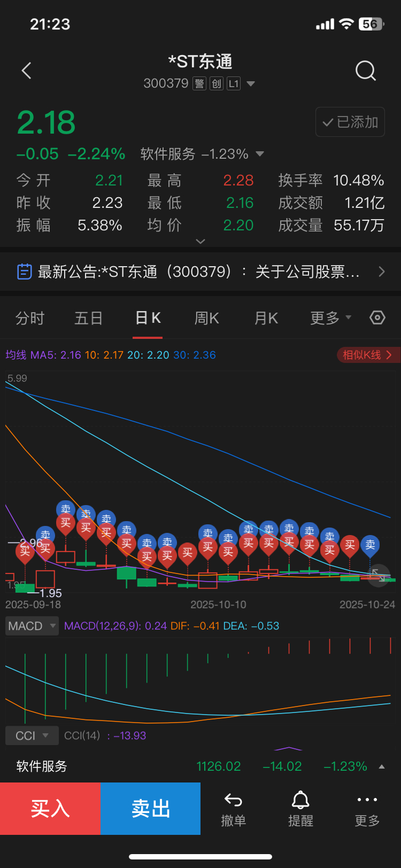401x868 pixels.
Task: Switch to 周K tab
Action: (207, 318)
